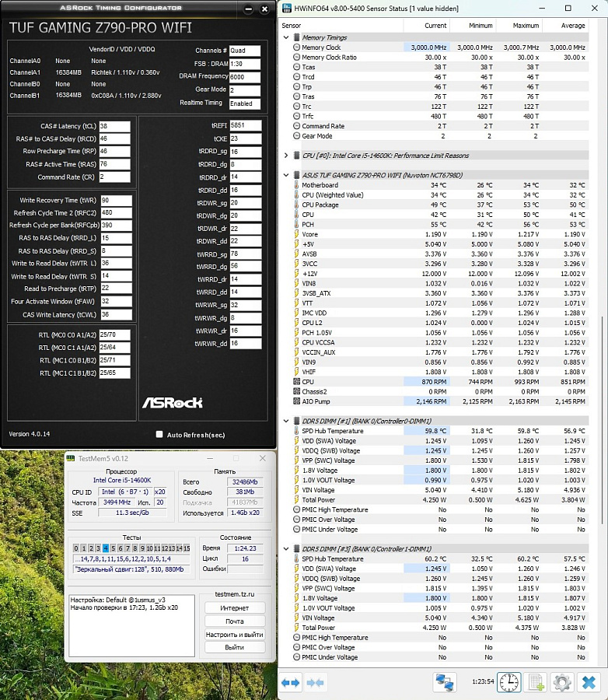Click the Gear Mode sensor icon

tap(296, 135)
